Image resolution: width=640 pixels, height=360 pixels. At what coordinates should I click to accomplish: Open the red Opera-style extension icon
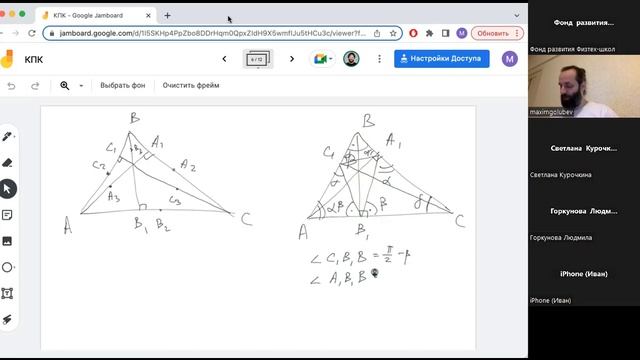(x=413, y=33)
